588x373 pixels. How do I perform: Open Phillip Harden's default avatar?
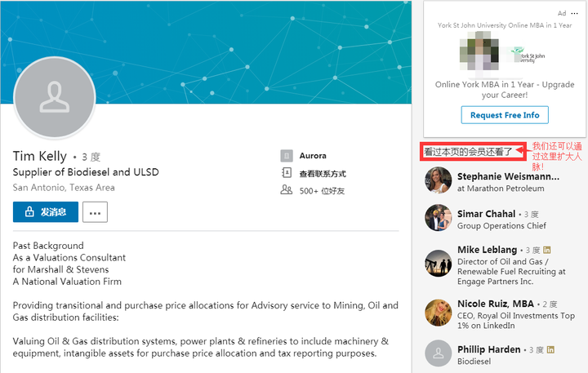click(438, 353)
